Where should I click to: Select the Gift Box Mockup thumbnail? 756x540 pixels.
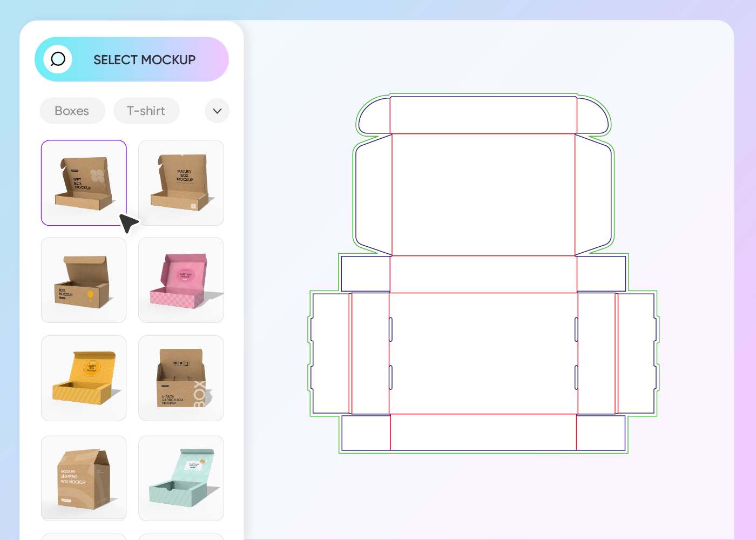click(x=84, y=183)
